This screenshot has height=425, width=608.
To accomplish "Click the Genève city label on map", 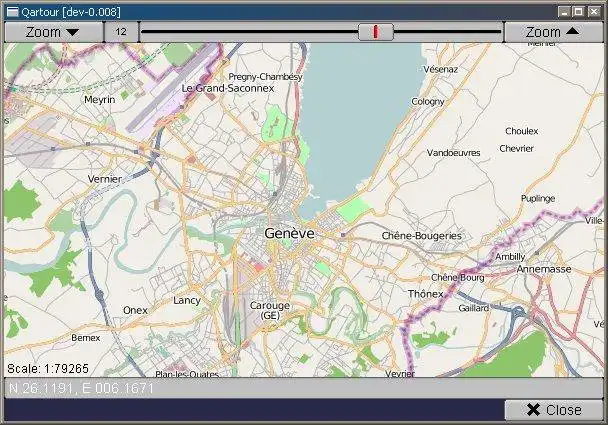I will pos(289,233).
